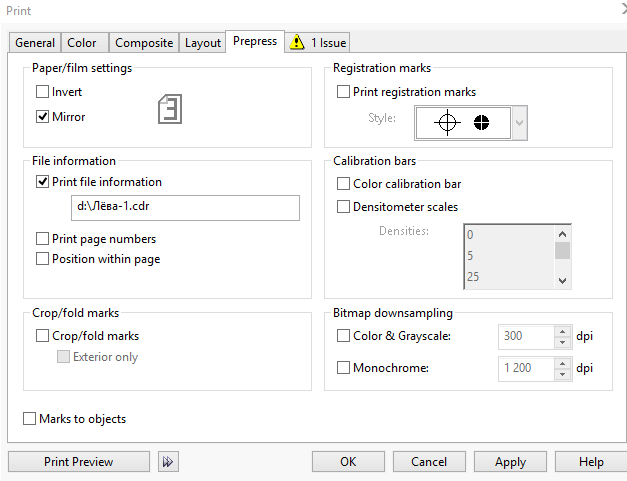This screenshot has height=481, width=627.
Task: Uncheck the Mirror option
Action: tap(43, 117)
